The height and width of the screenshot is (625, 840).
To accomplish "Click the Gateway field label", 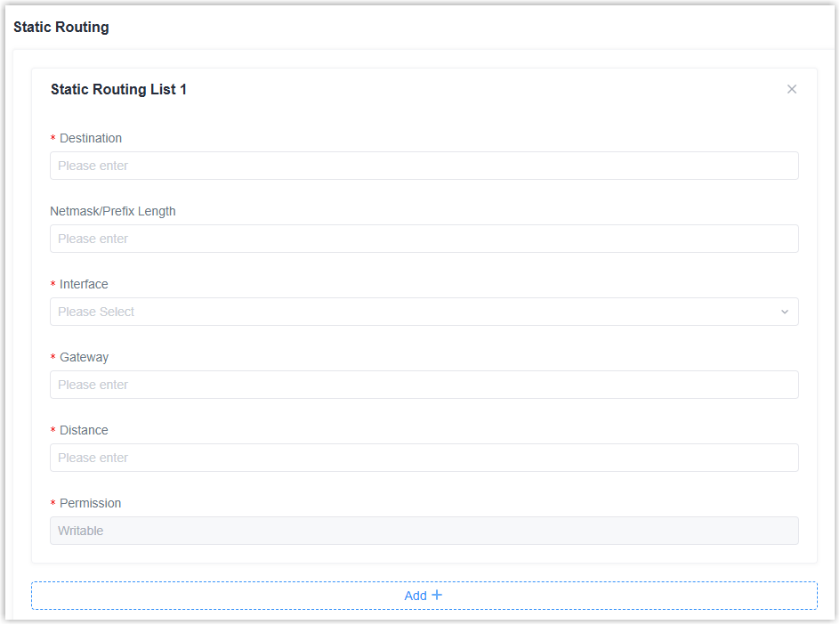I will pyautogui.click(x=84, y=357).
